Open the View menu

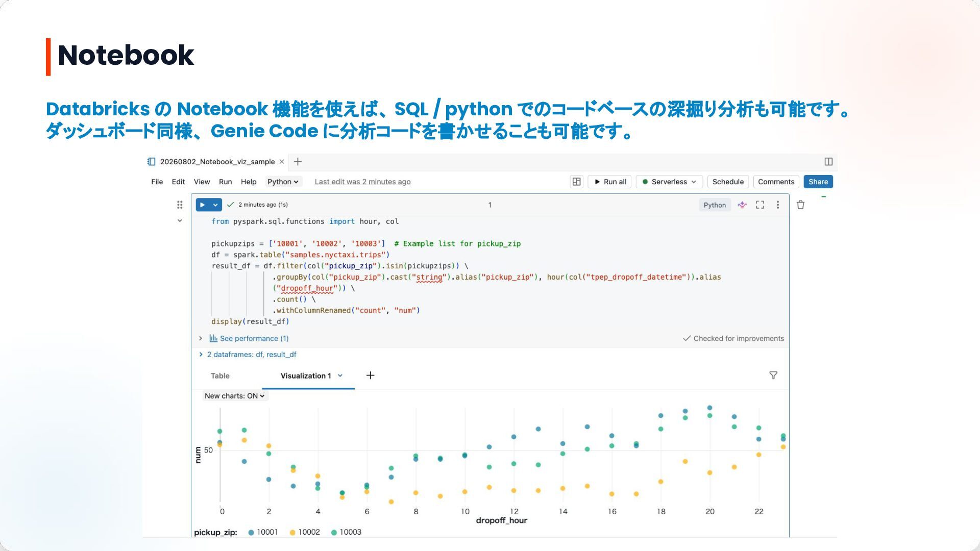point(202,182)
